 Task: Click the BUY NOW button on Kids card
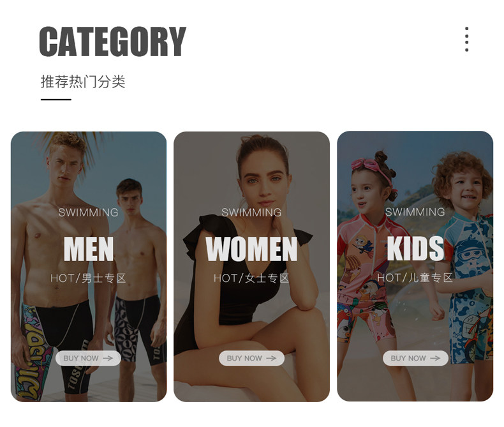415,358
